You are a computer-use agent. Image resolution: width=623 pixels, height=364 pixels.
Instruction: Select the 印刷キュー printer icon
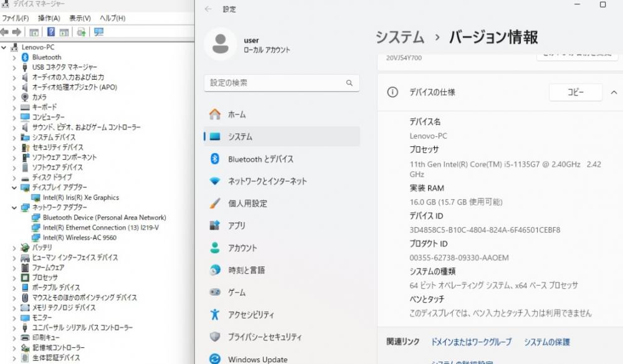[x=25, y=337]
